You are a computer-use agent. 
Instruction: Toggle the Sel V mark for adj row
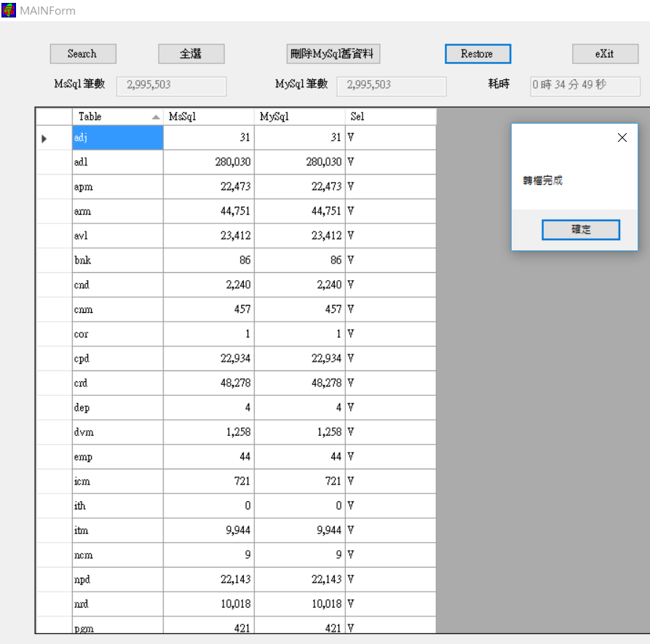click(x=351, y=138)
